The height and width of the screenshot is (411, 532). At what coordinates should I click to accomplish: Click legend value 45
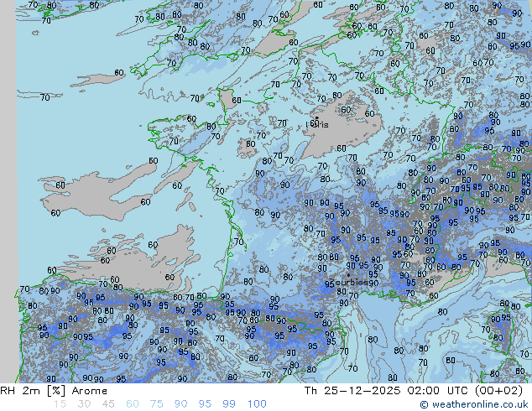click(108, 404)
